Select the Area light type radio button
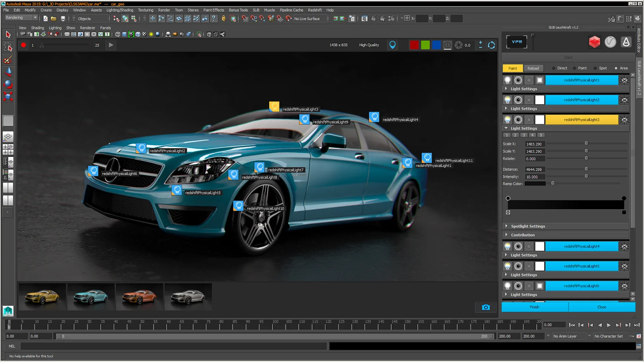 pos(616,69)
